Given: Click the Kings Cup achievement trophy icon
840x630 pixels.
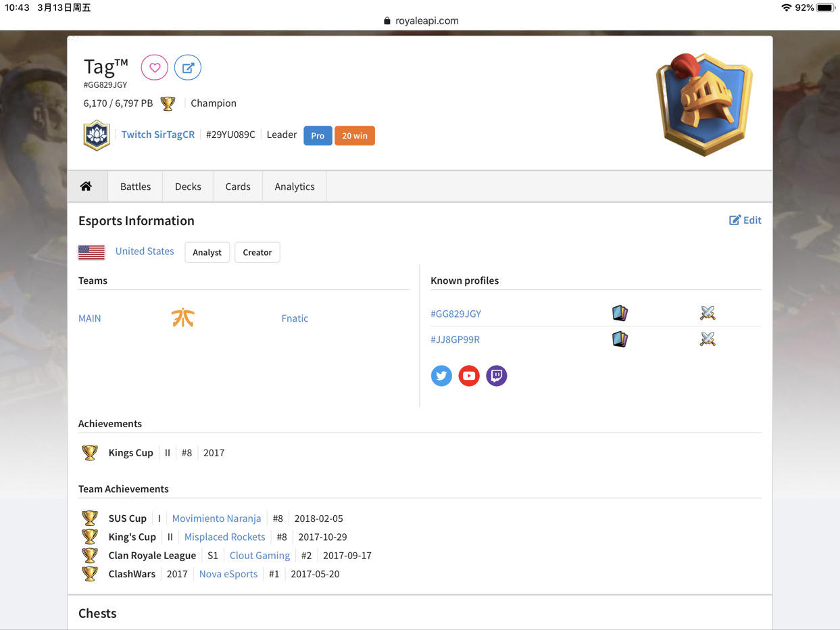Looking at the screenshot, I should click(90, 453).
